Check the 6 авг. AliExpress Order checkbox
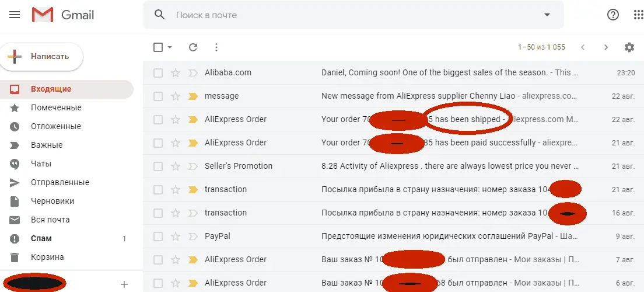Image resolution: width=644 pixels, height=292 pixels. click(158, 283)
